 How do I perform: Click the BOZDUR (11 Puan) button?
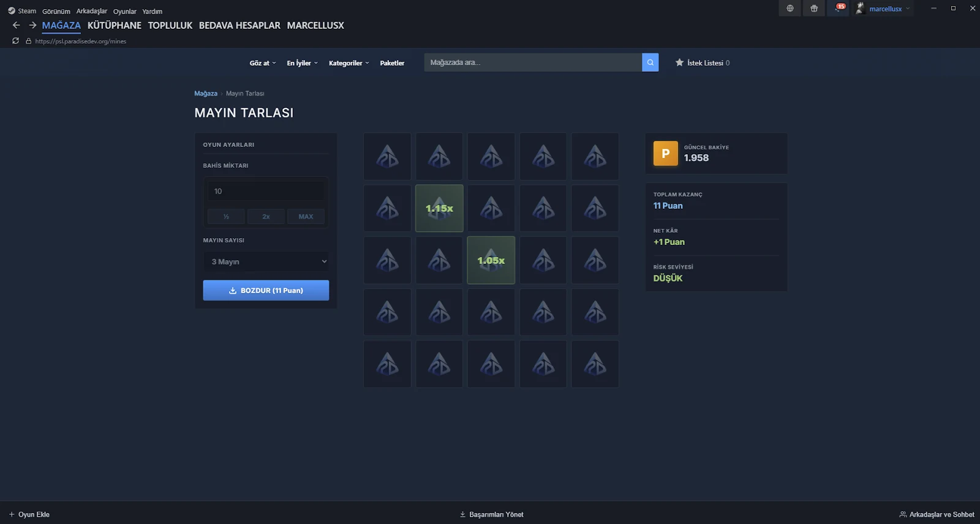266,290
